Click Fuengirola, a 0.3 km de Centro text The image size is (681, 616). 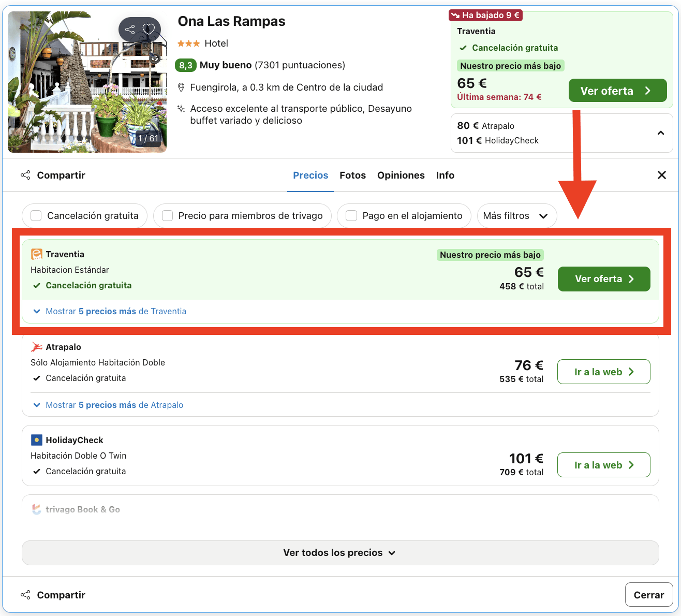point(287,87)
